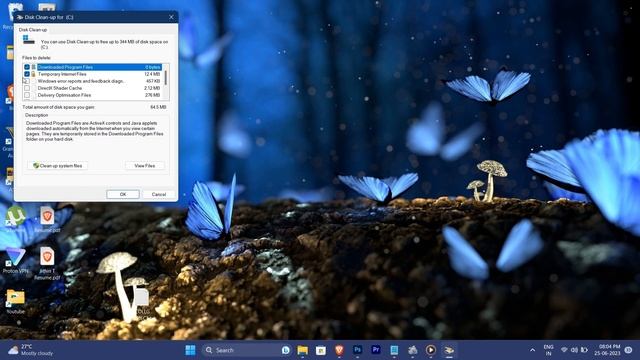Open the uTorrent desktop shortcut
The width and height of the screenshot is (640, 360).
(x=16, y=219)
